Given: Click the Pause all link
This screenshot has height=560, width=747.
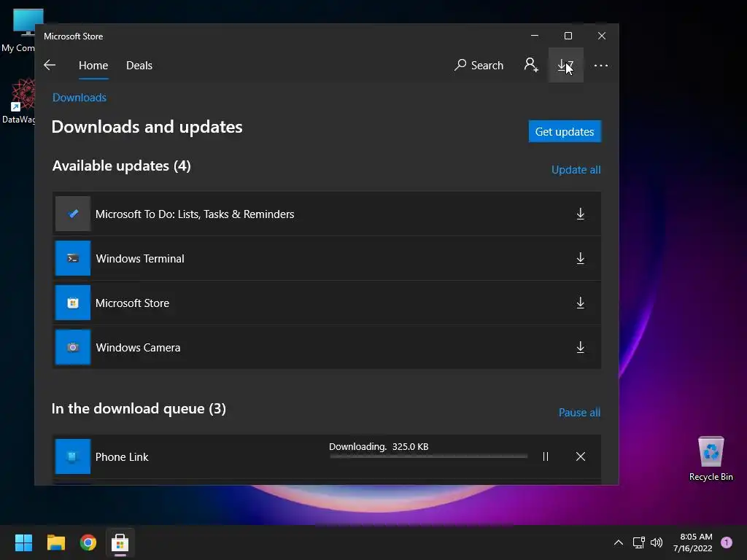Looking at the screenshot, I should click(579, 413).
